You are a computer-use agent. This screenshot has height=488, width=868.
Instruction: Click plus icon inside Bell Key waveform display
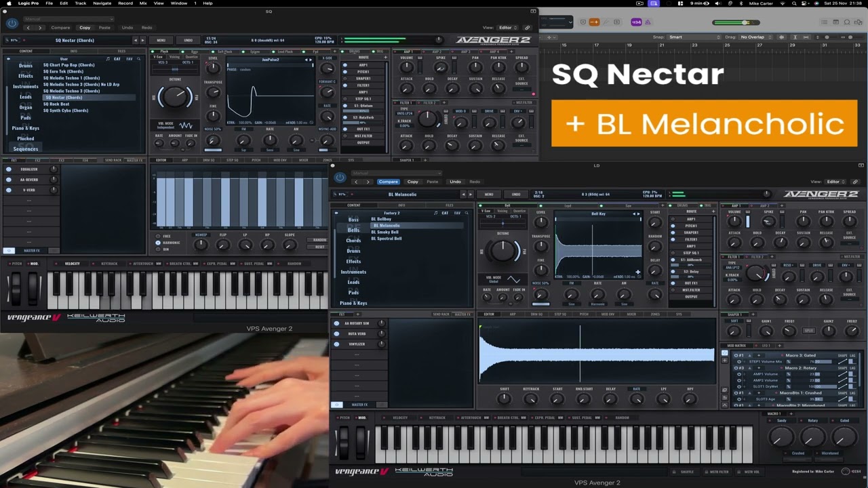point(637,272)
